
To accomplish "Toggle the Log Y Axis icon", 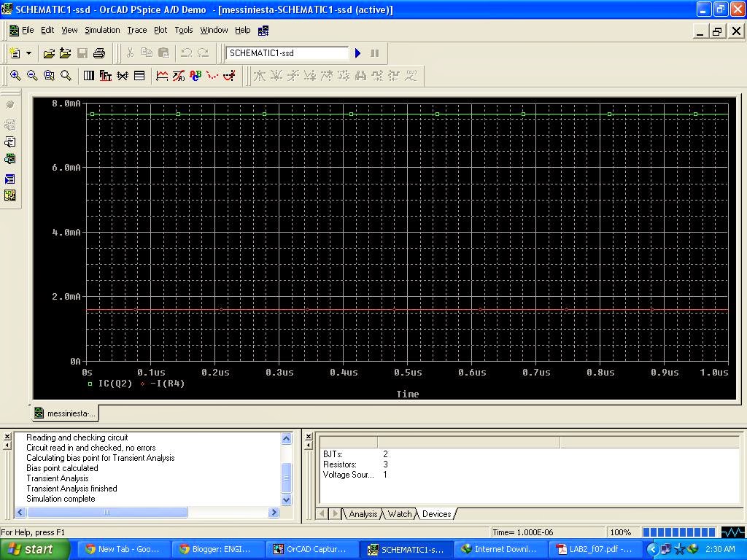I will [x=139, y=75].
